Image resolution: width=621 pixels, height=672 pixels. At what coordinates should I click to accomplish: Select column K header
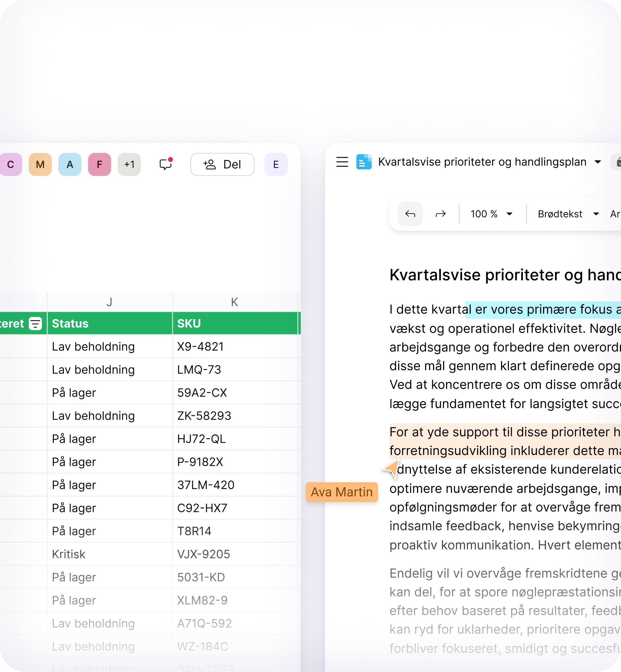pos(235,302)
